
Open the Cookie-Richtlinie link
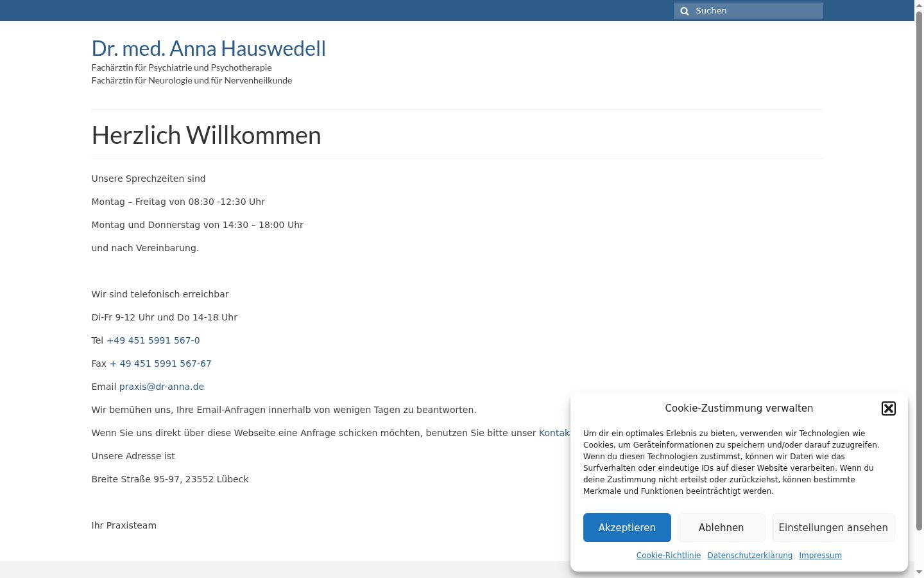pos(669,556)
